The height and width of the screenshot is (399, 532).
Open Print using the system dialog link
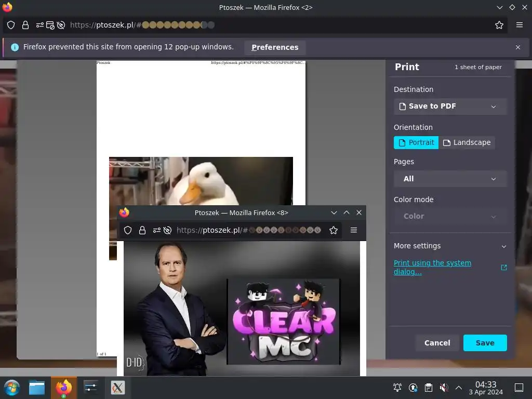coord(432,268)
